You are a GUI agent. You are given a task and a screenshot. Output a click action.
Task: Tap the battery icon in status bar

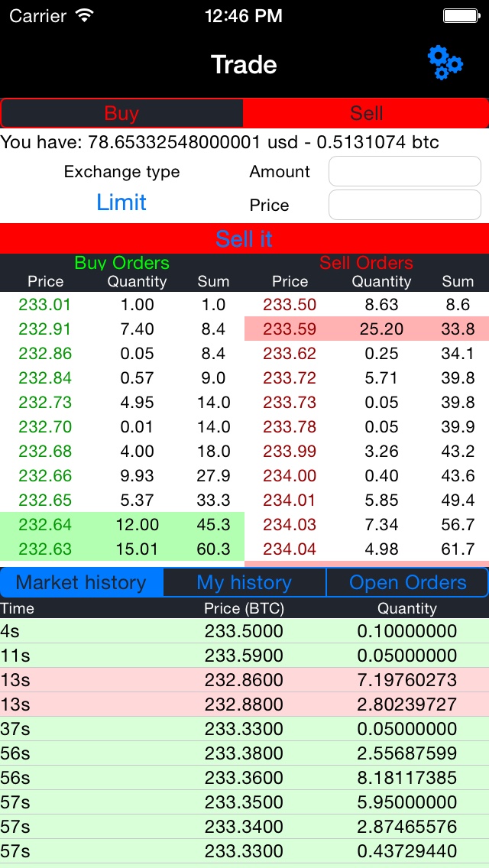coord(462,15)
